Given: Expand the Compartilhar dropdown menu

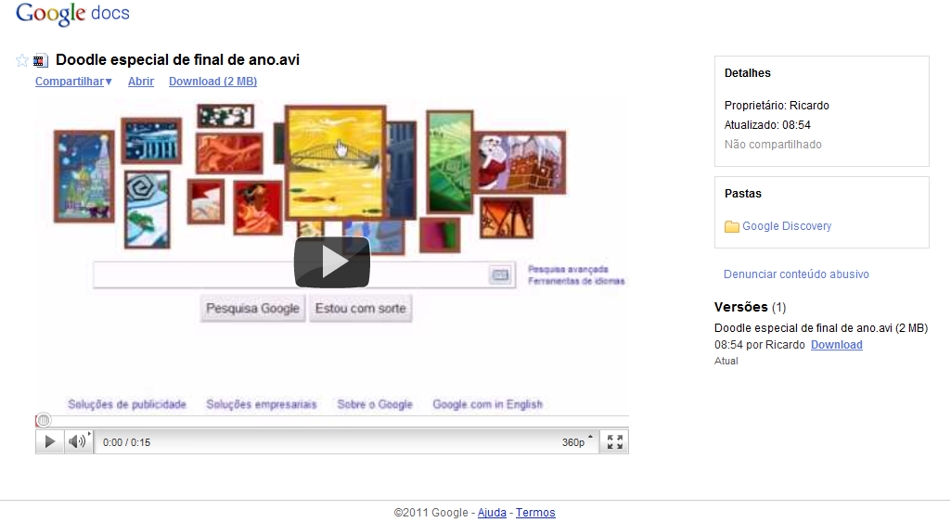Looking at the screenshot, I should (73, 81).
